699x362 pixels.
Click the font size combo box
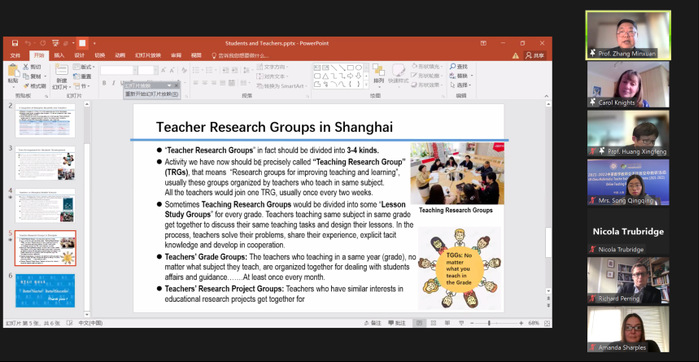[147, 70]
